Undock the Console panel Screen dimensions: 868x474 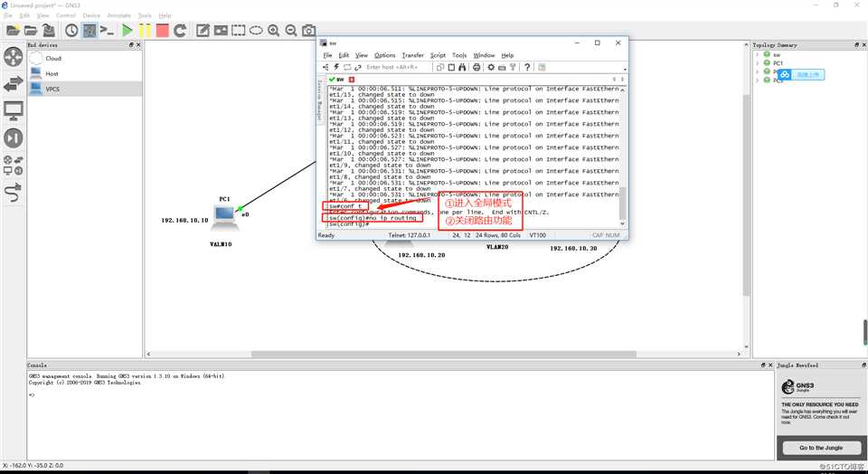click(x=763, y=365)
